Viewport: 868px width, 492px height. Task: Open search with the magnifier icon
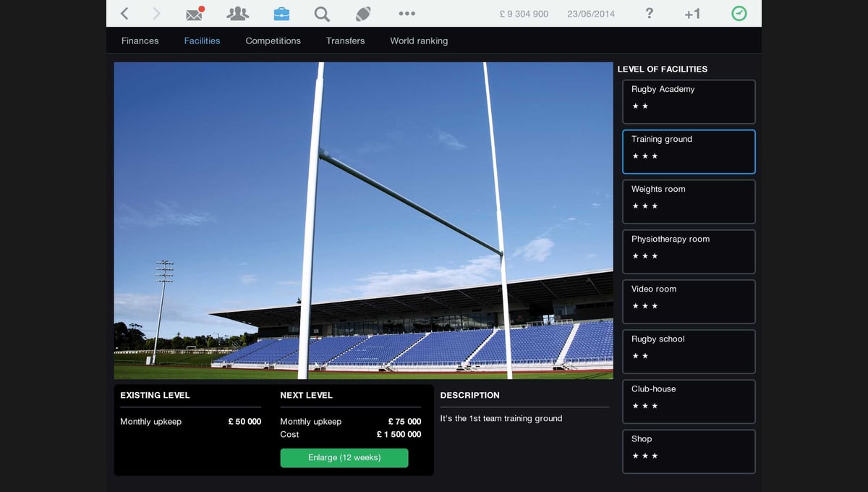[322, 14]
